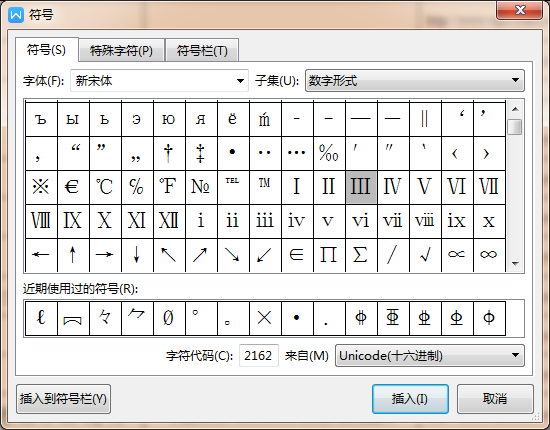Pick the down arrow symbol
This screenshot has height=430, width=550.
pyautogui.click(x=137, y=255)
